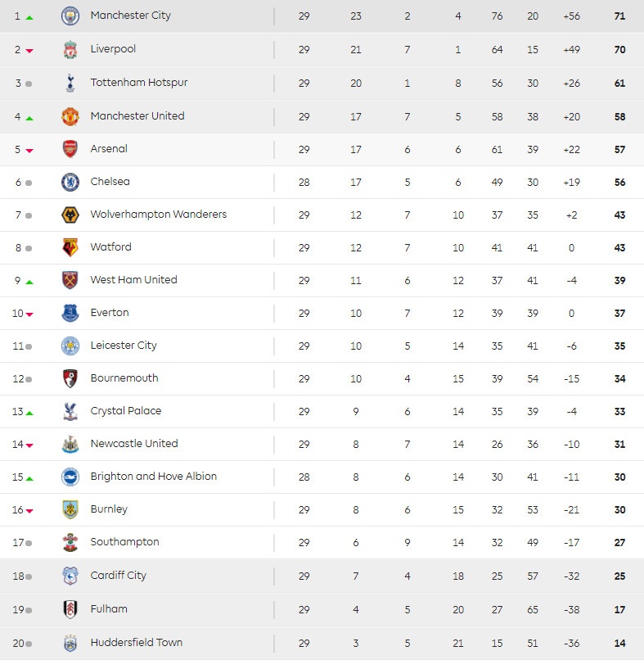Go to Brighton and Hove Albion page
The image size is (644, 660).
pyautogui.click(x=154, y=477)
